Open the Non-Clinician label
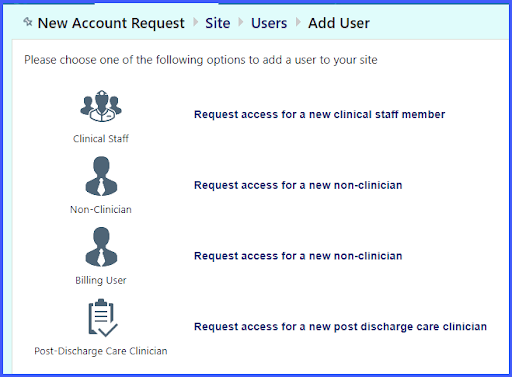 click(x=101, y=209)
